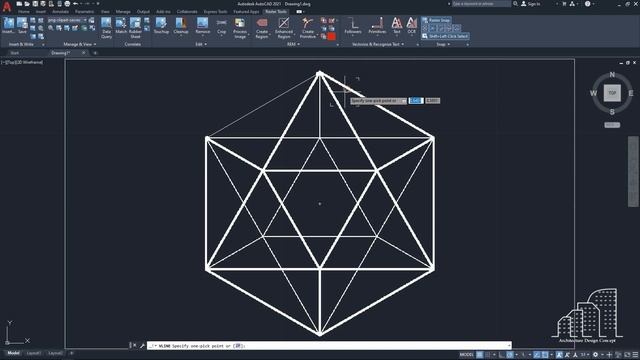Toggle the Raster Snap button

coord(436,20)
